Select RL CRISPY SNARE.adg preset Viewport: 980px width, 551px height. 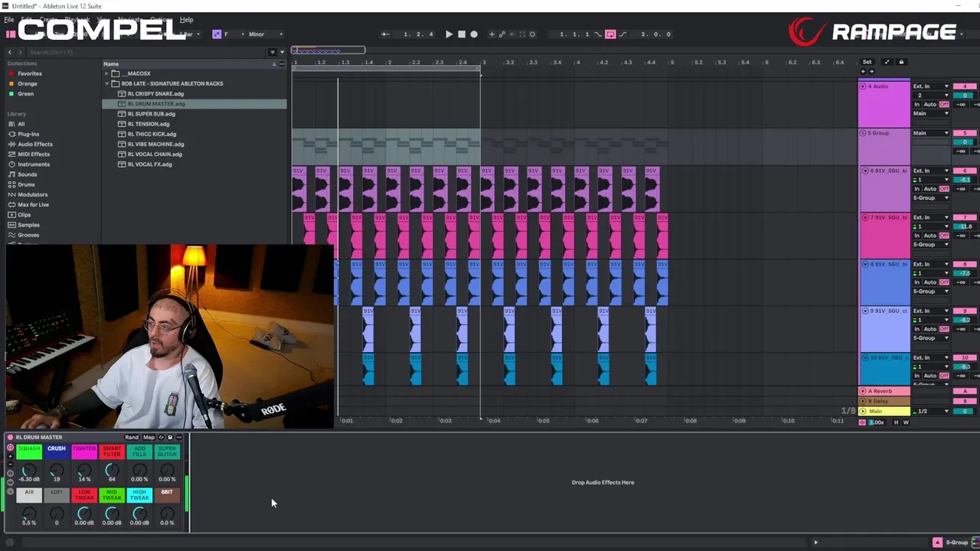pos(155,93)
